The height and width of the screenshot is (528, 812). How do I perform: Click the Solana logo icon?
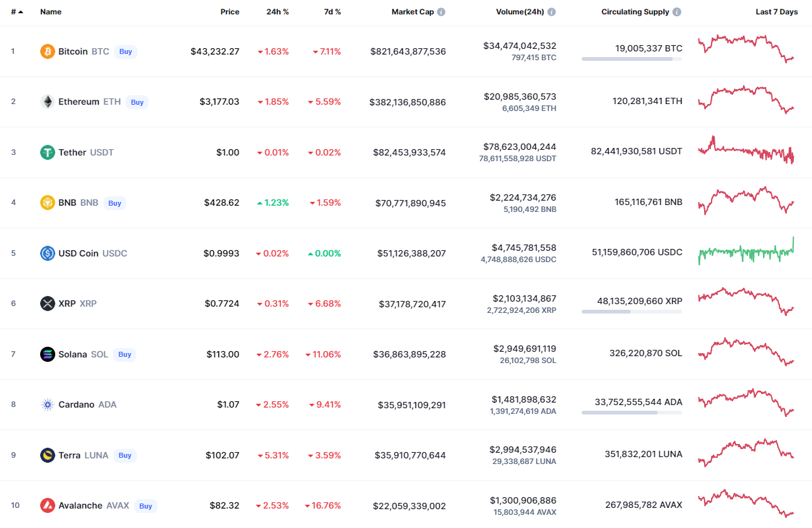tap(48, 354)
